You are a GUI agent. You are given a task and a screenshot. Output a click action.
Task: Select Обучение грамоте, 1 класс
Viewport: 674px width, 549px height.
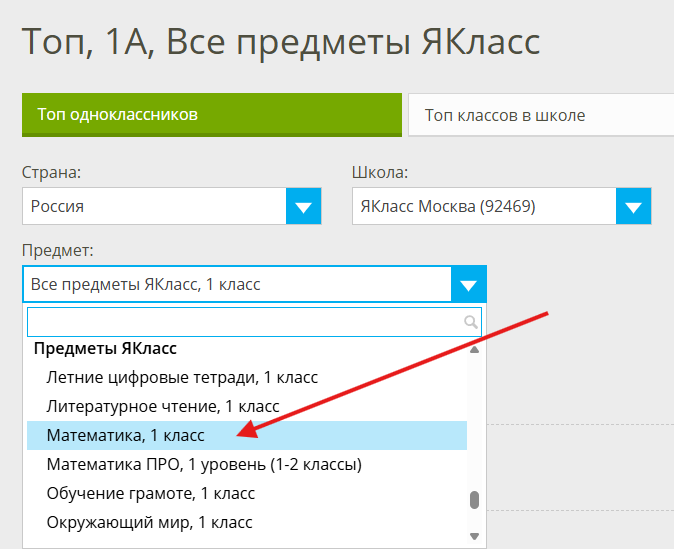click(247, 494)
